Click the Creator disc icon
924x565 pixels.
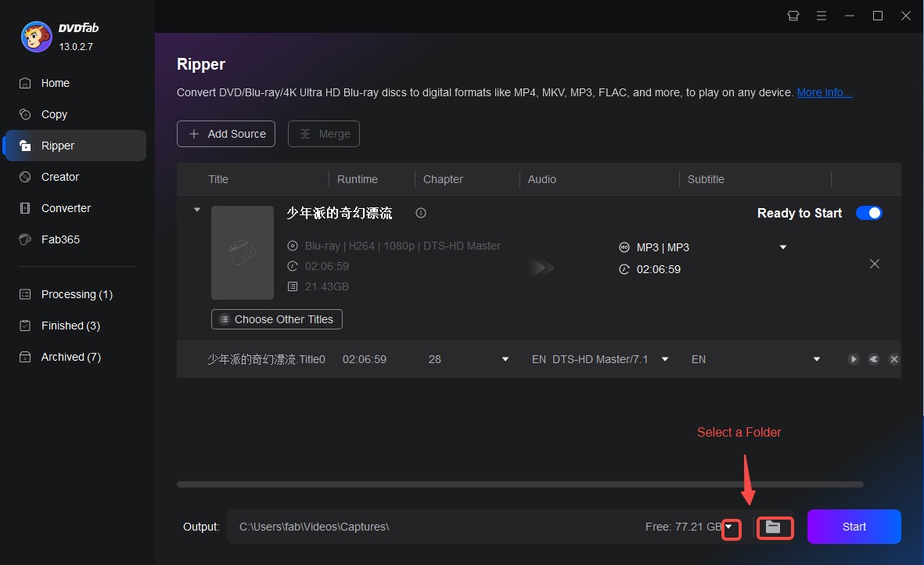[x=25, y=177]
